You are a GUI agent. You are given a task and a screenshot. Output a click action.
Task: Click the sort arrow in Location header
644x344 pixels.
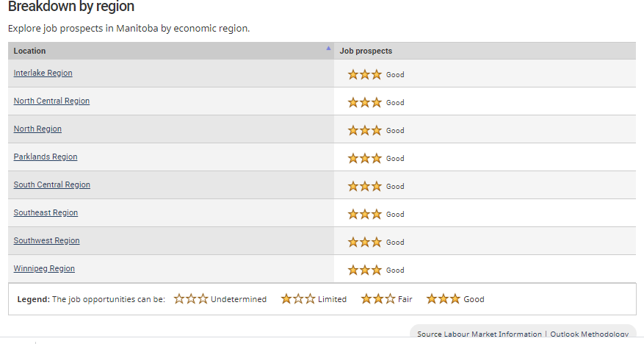pos(328,48)
